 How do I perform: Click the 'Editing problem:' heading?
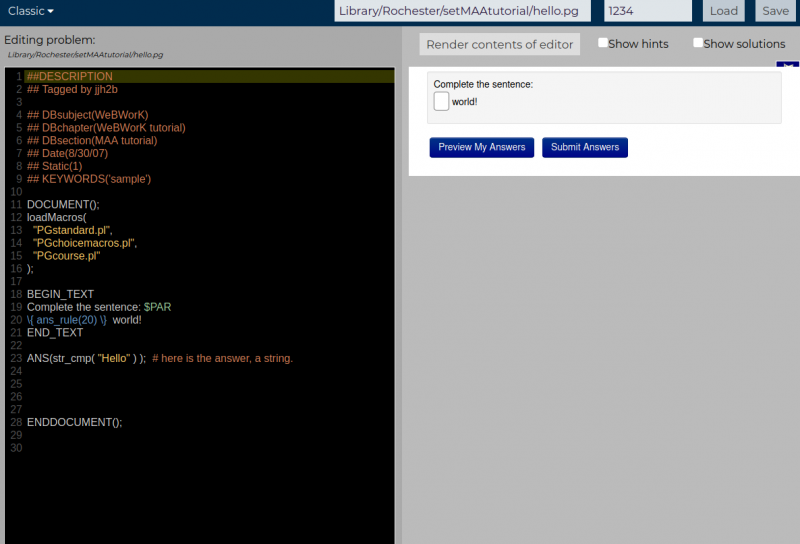coord(49,40)
